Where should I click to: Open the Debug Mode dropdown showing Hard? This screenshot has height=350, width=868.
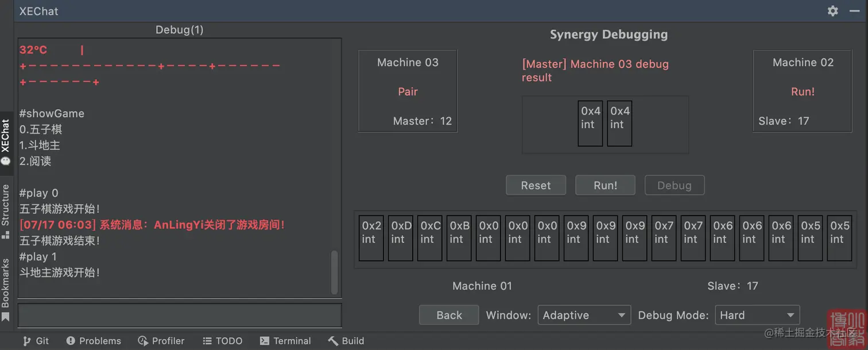click(757, 315)
